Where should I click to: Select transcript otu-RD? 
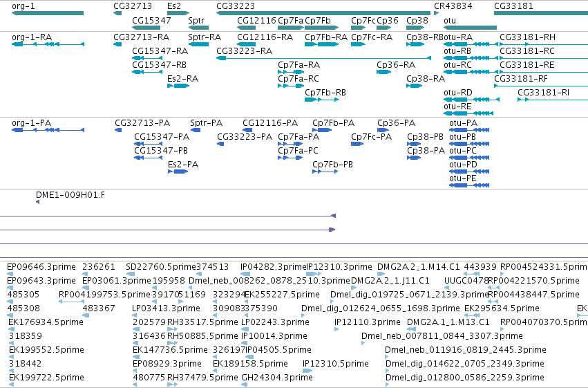(x=471, y=100)
